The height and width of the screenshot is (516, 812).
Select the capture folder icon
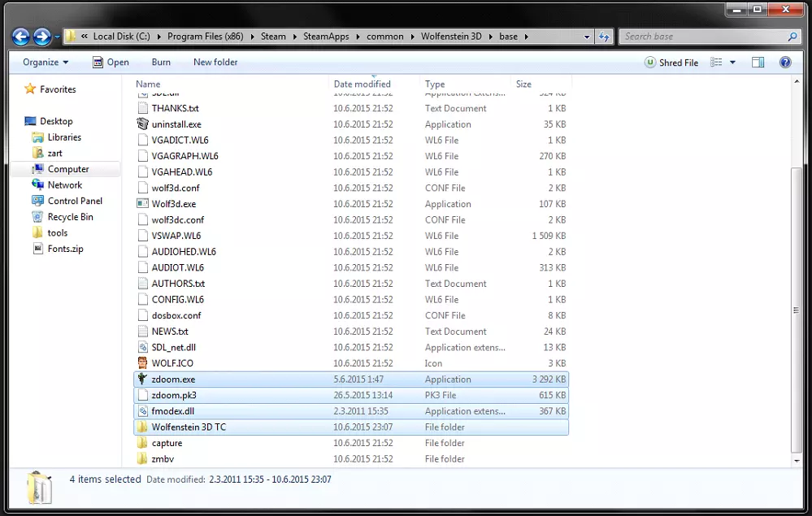[x=142, y=443]
